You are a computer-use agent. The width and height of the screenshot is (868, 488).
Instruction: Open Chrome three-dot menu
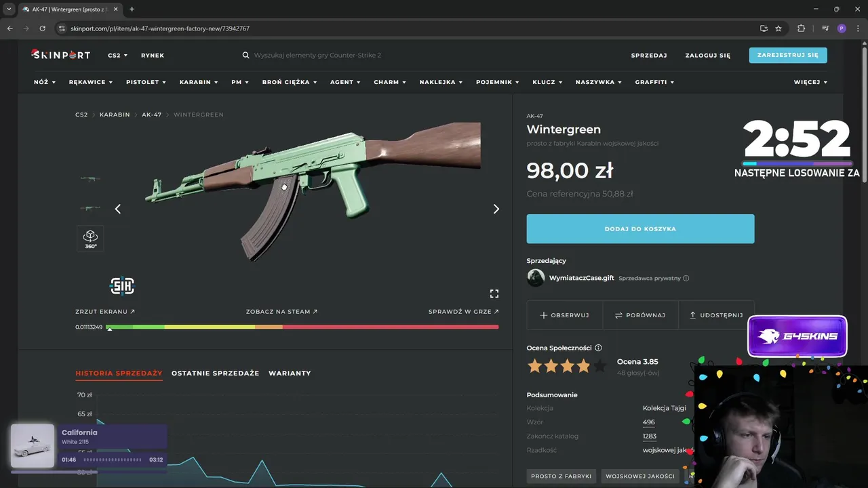[x=858, y=28]
